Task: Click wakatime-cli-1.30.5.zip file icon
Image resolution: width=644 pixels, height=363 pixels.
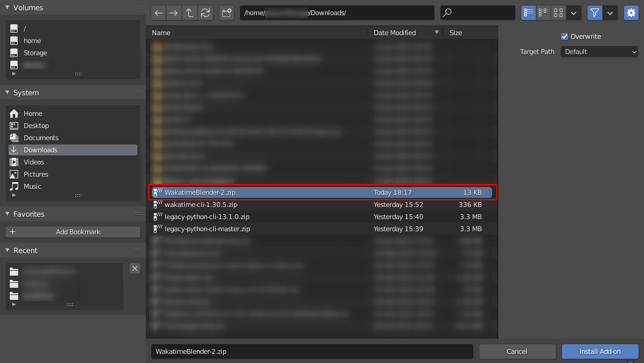Action: point(158,205)
